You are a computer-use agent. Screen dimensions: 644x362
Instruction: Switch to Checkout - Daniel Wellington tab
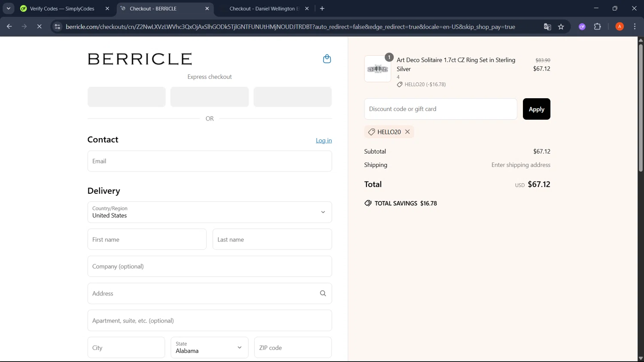click(x=265, y=9)
